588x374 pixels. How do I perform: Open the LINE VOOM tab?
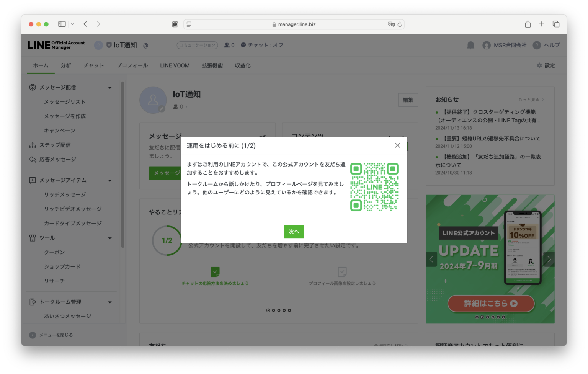(175, 65)
